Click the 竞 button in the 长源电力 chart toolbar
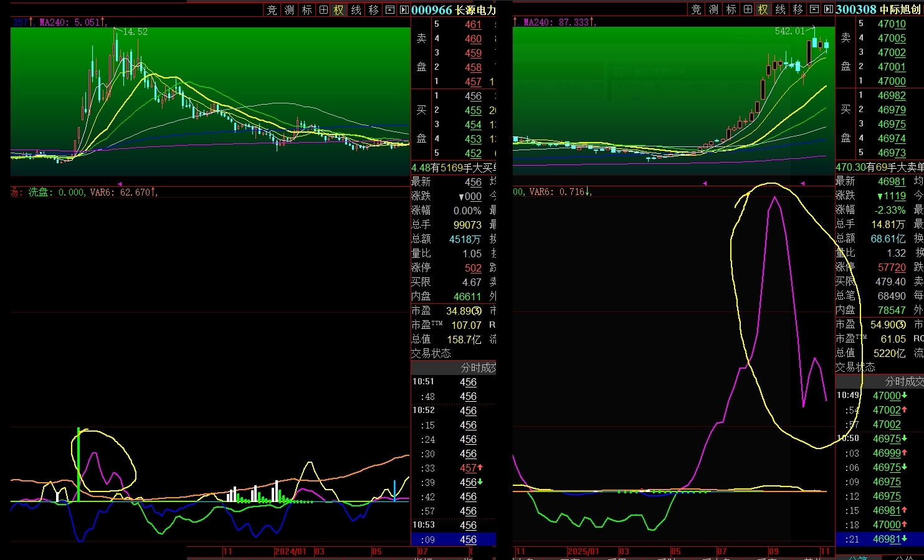This screenshot has height=560, width=924. pos(272,10)
